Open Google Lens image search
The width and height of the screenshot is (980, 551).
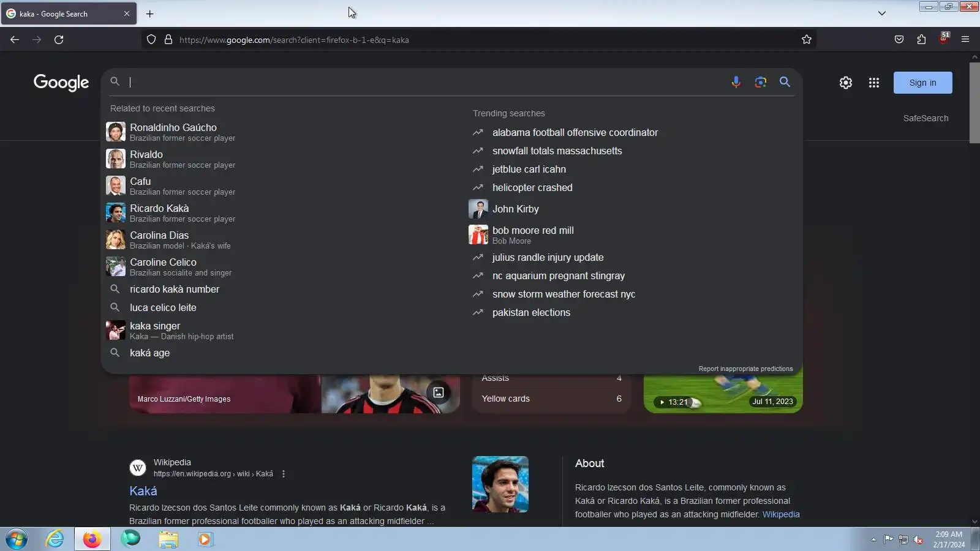pos(760,82)
